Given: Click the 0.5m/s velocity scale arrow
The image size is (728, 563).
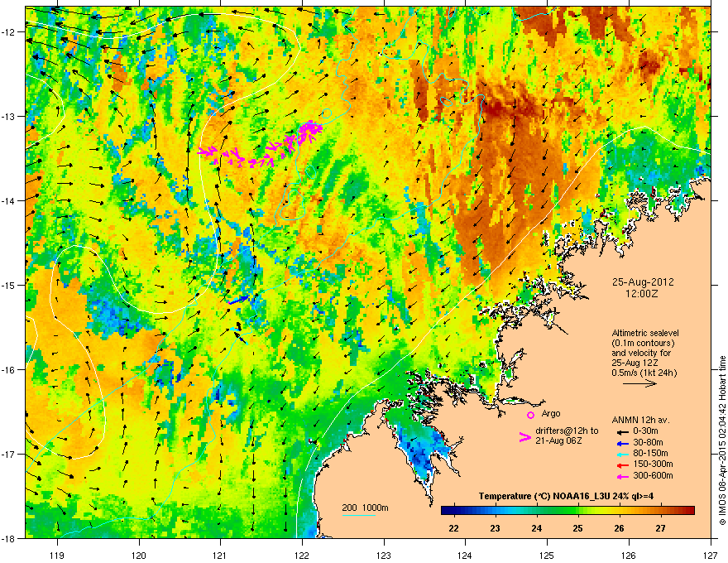Looking at the screenshot, I should pos(639,383).
